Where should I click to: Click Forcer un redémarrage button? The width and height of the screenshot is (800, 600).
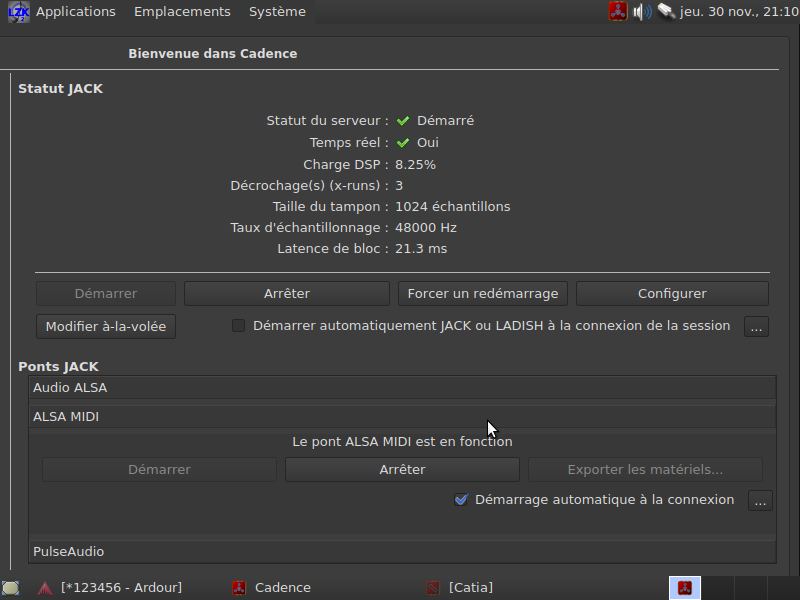coord(483,294)
